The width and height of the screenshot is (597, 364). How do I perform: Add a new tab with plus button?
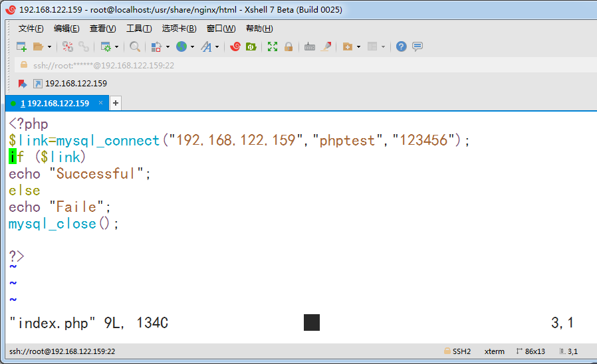click(116, 103)
